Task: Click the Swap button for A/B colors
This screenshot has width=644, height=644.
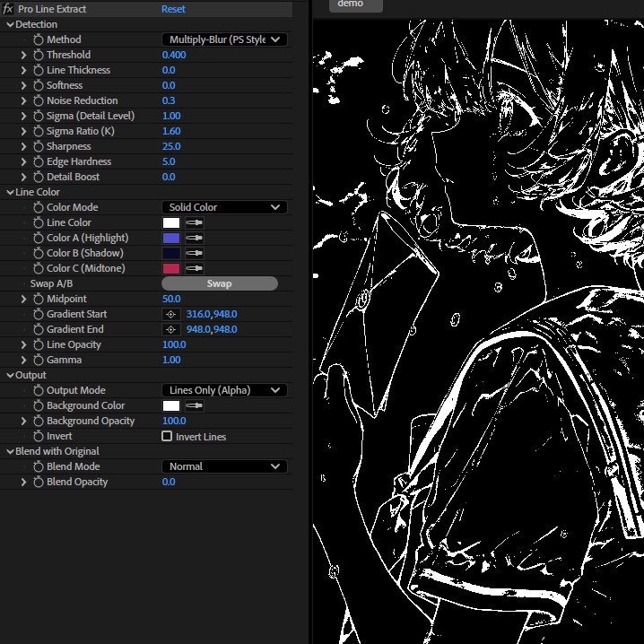Action: pyautogui.click(x=220, y=283)
